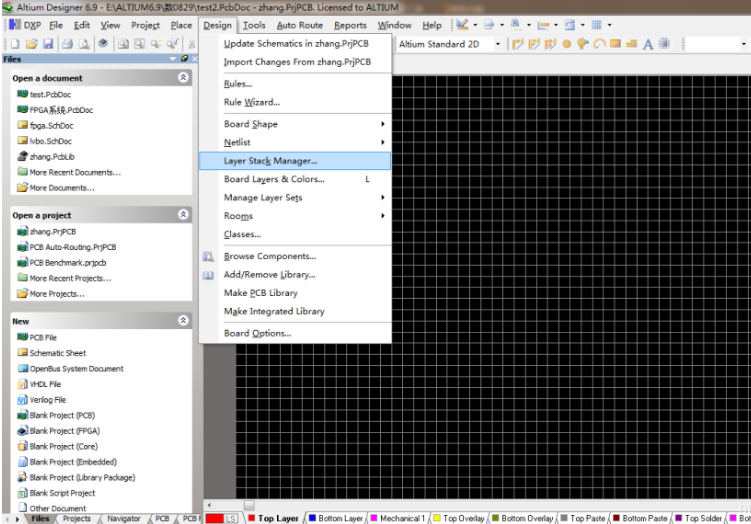The width and height of the screenshot is (751, 524).
Task: Select the place string A tool
Action: click(648, 45)
